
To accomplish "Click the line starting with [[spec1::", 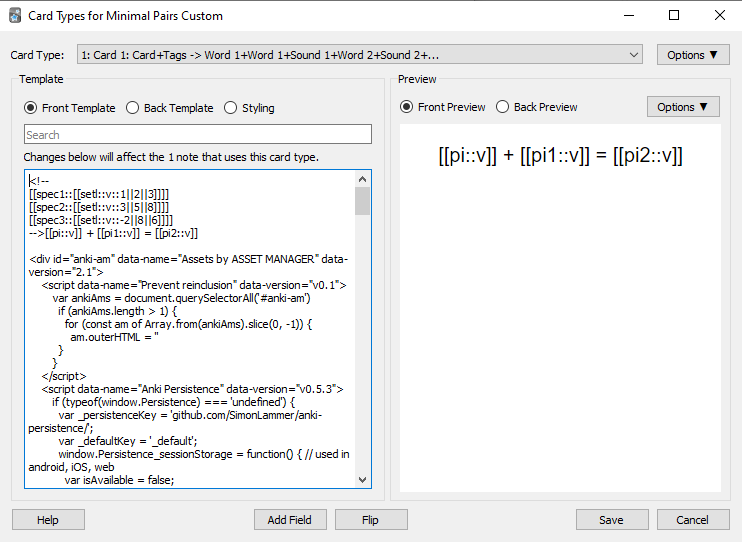I will point(99,194).
